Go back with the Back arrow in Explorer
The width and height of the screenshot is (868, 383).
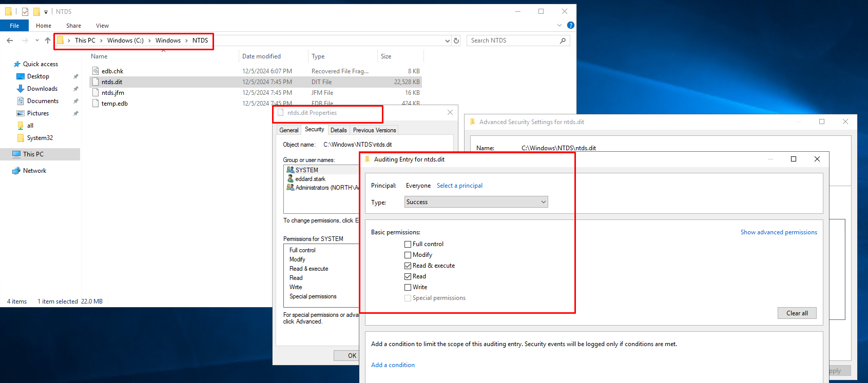pyautogui.click(x=10, y=41)
